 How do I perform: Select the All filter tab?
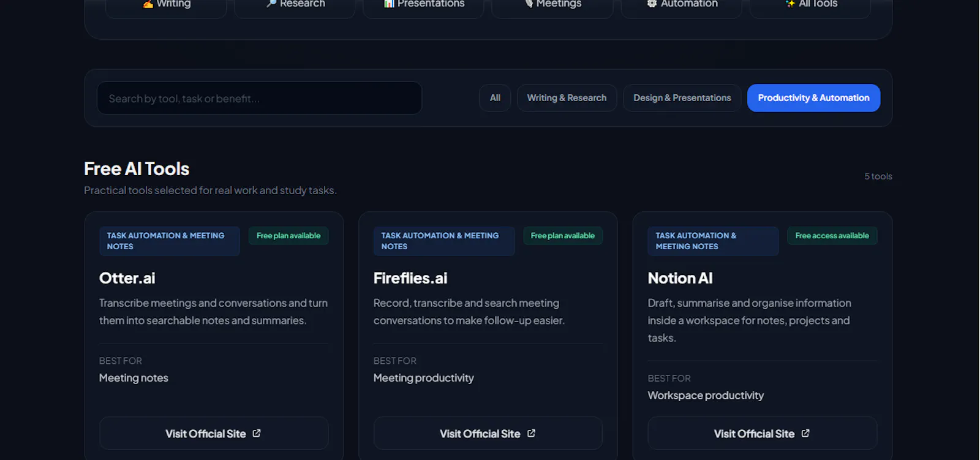[495, 98]
